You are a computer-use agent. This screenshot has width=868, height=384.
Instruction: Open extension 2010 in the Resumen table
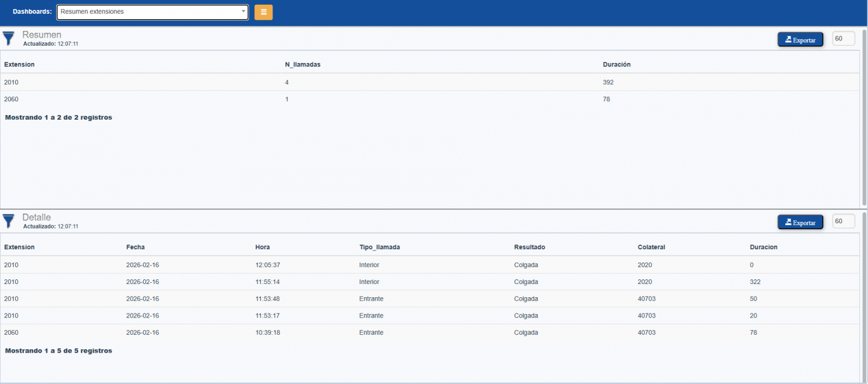12,82
